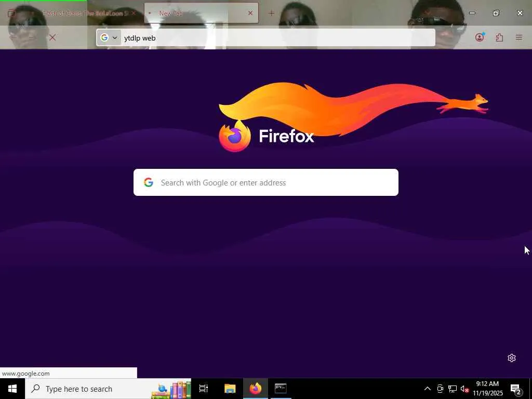Viewport: 532px width, 399px height.
Task: Open the Command Prompt taskbar icon
Action: 281,389
